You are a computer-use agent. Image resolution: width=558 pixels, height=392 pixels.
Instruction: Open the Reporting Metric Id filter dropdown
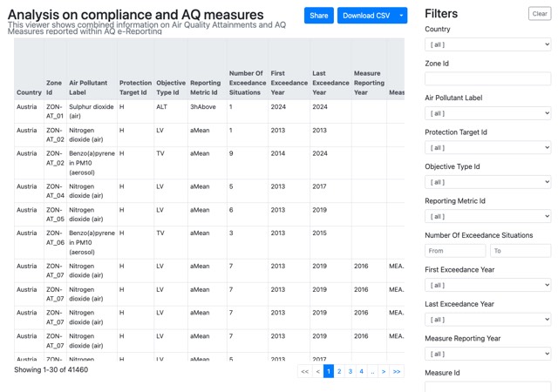click(487, 216)
